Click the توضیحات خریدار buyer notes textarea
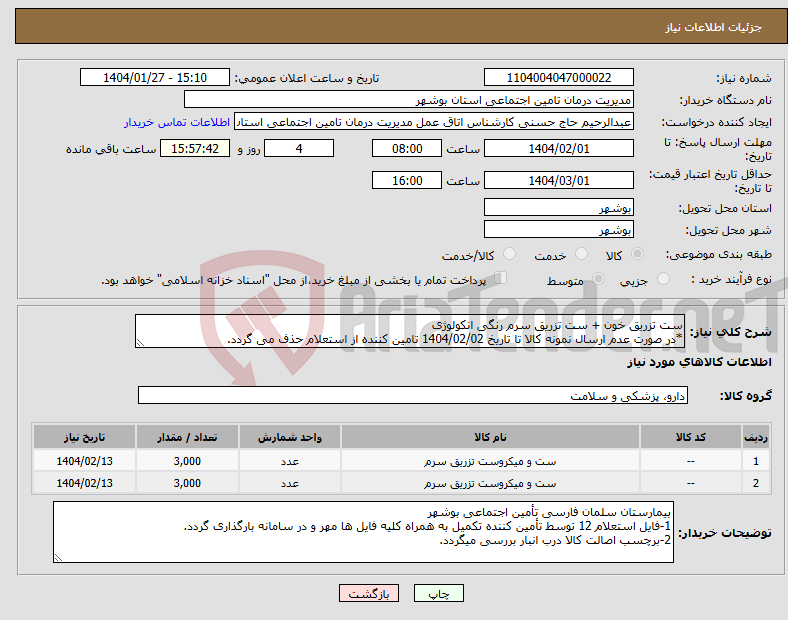 [363, 532]
